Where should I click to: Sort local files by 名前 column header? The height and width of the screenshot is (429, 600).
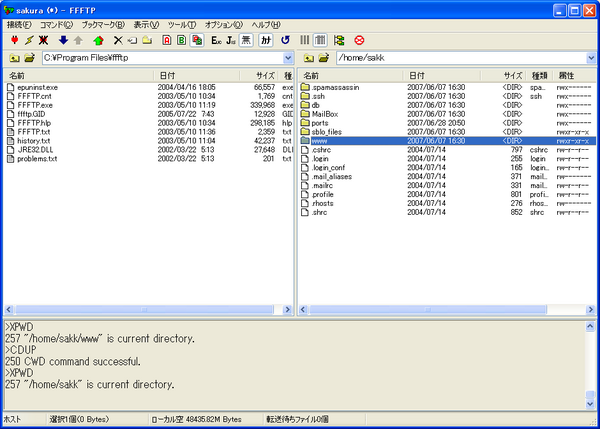[x=79, y=76]
